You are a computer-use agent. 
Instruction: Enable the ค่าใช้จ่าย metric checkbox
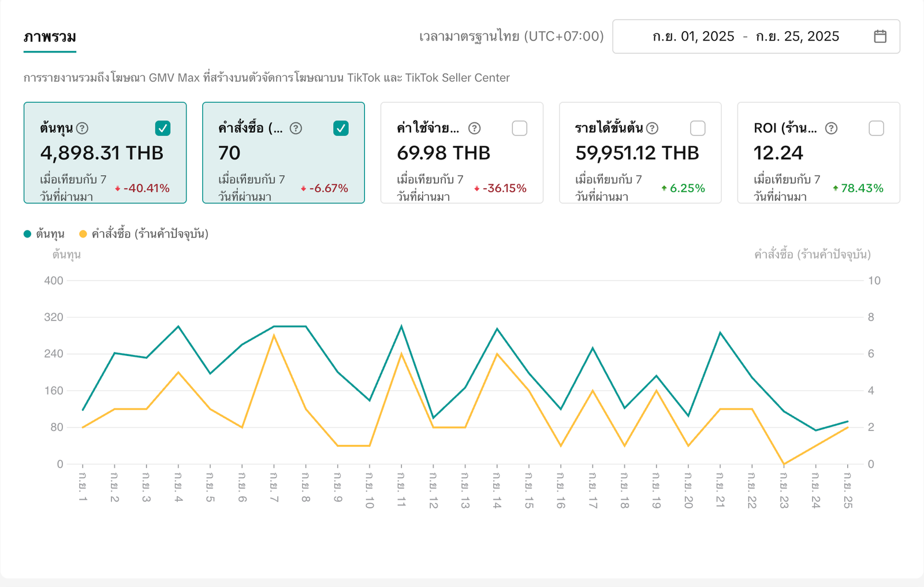click(520, 128)
